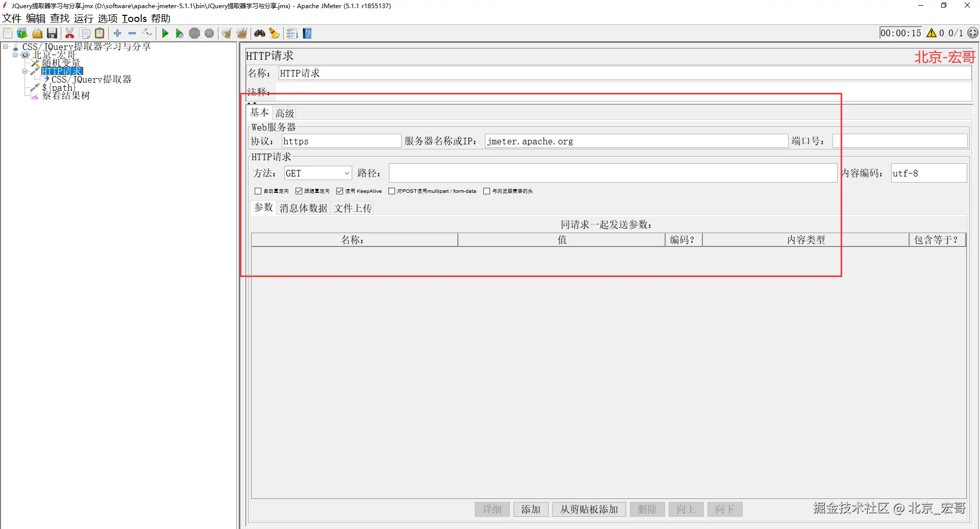Click the 向下 button

coord(725,509)
